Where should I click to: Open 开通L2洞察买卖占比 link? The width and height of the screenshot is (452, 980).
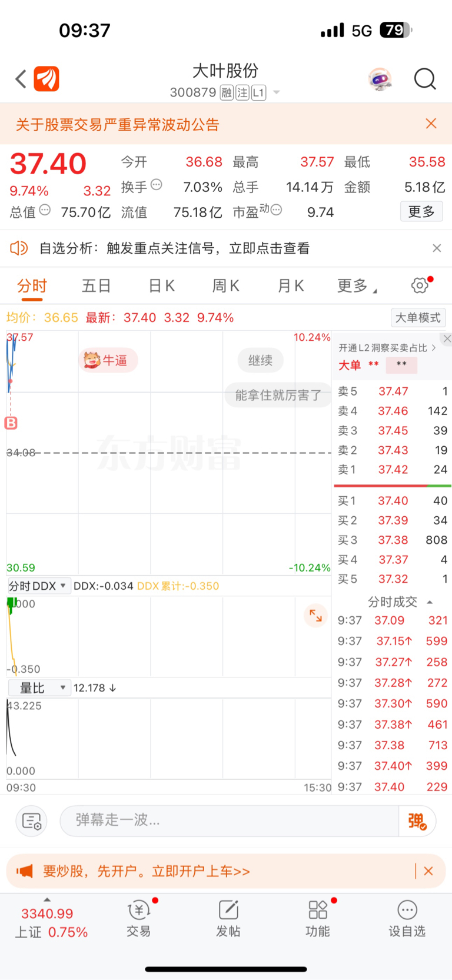click(387, 348)
